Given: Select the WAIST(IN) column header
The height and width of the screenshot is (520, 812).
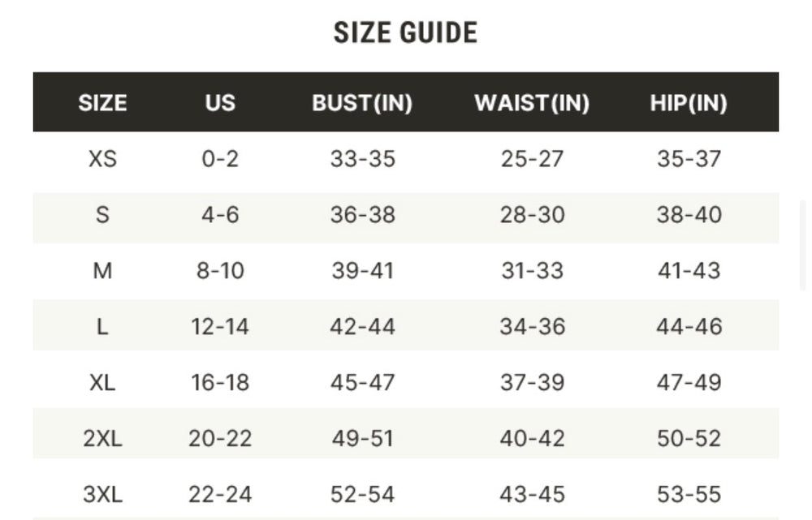Looking at the screenshot, I should (x=532, y=103).
